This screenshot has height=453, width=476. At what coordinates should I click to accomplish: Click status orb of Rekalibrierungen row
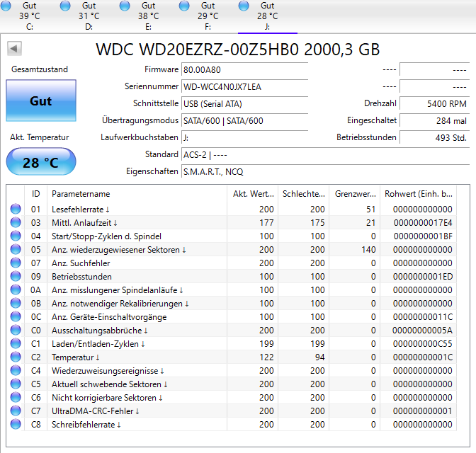coord(16,303)
